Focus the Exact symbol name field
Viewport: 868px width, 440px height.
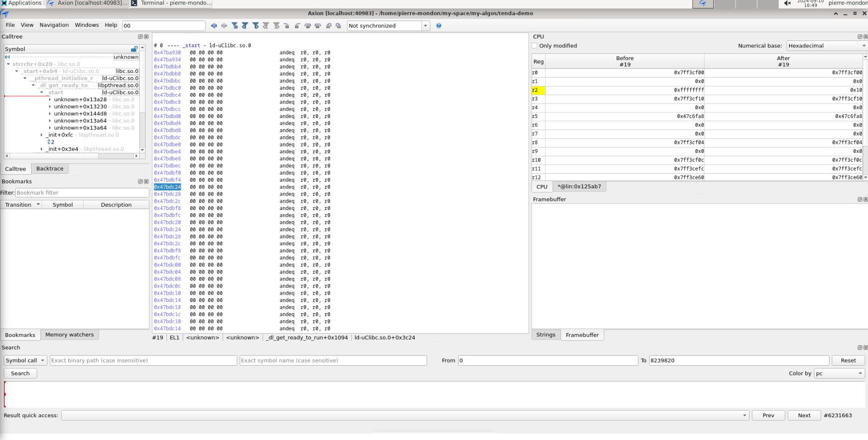[333, 361]
